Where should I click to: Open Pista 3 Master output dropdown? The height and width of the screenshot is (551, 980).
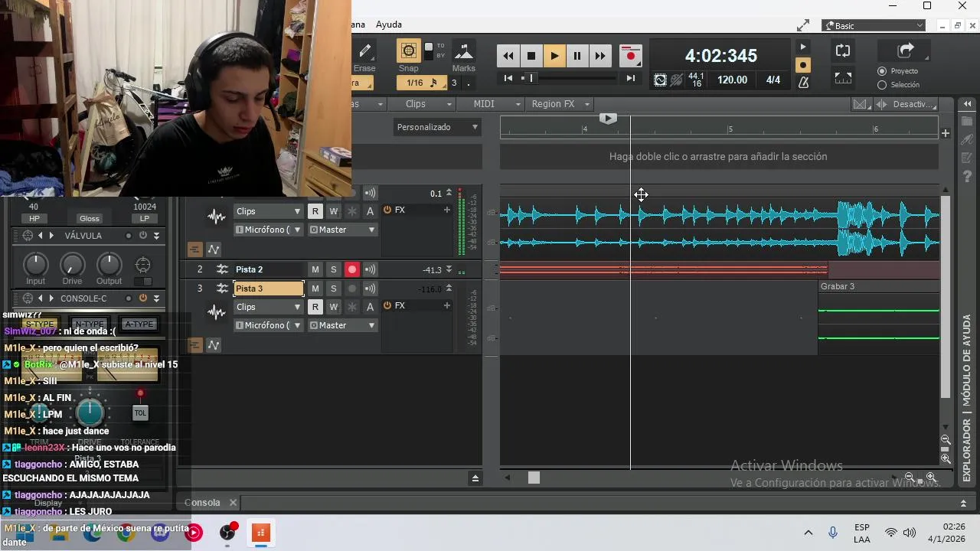[342, 325]
